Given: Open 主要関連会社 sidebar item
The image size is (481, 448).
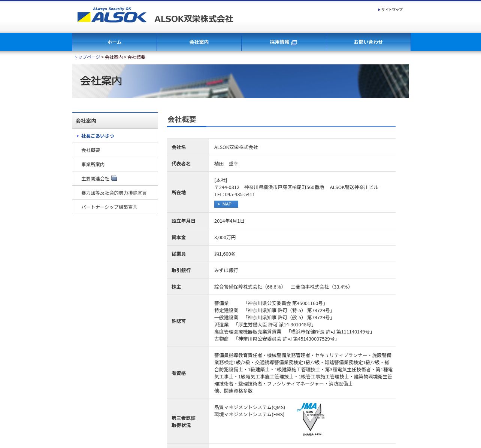Looking at the screenshot, I should pos(115,179).
